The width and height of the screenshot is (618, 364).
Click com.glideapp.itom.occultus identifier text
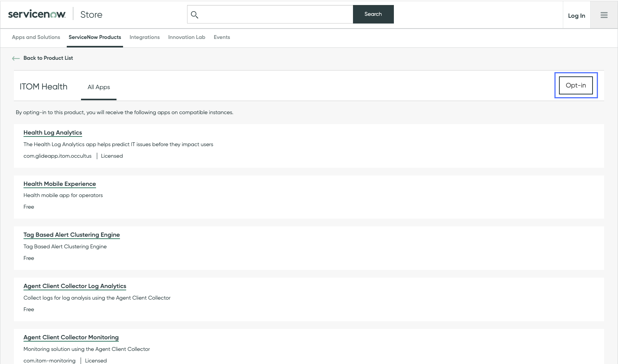(57, 156)
